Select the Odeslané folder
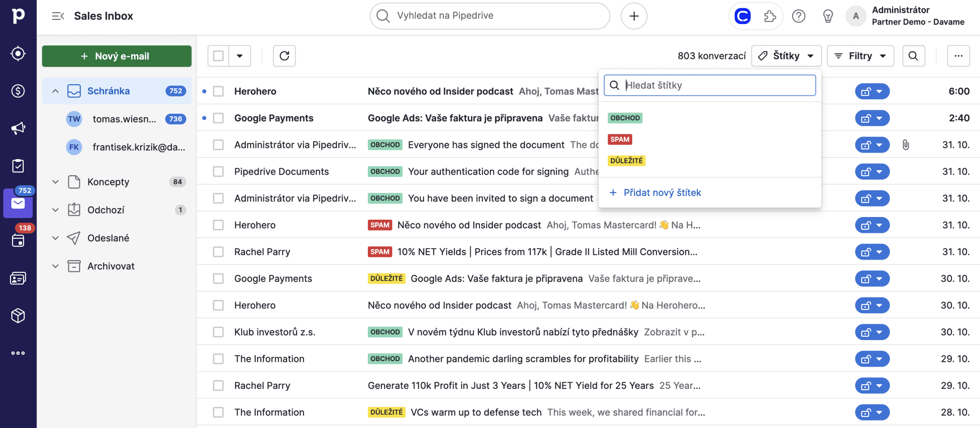980x428 pixels. pos(108,238)
